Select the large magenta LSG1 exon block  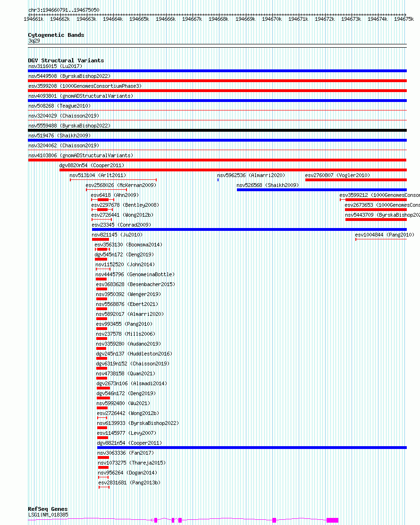(332, 520)
